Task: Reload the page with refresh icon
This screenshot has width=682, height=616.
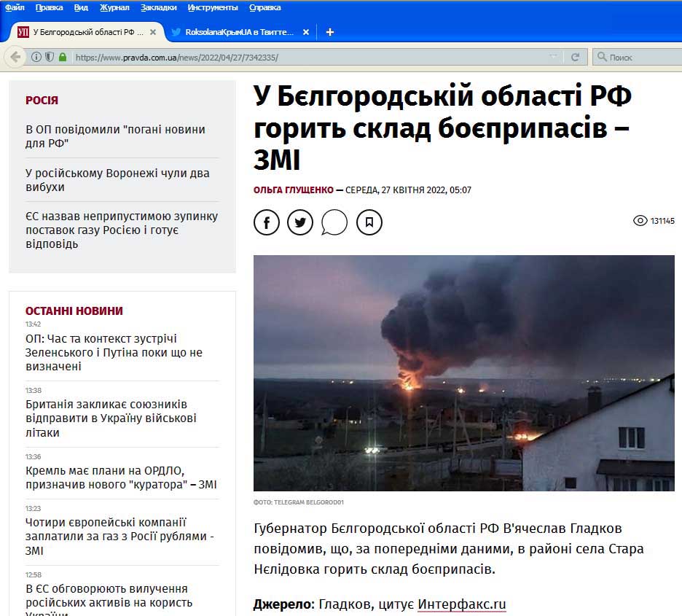Action: 575,57
